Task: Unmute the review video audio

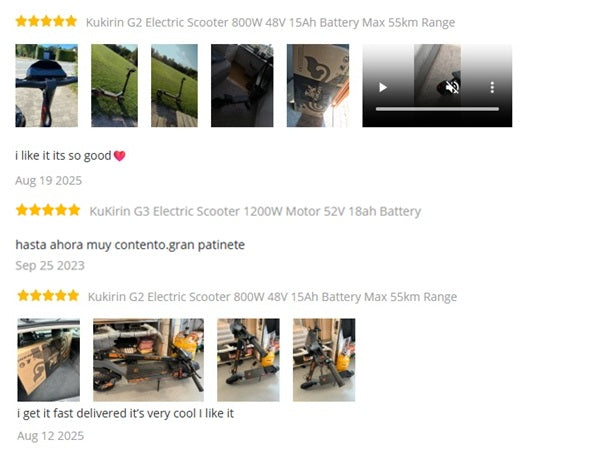Action: click(452, 87)
